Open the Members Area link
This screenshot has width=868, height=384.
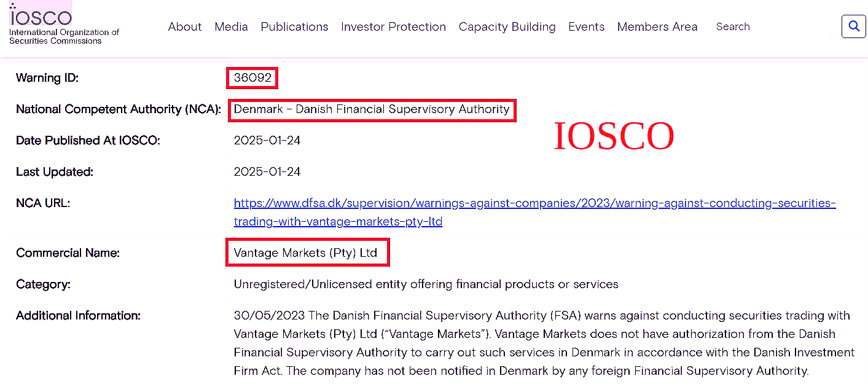(x=657, y=27)
